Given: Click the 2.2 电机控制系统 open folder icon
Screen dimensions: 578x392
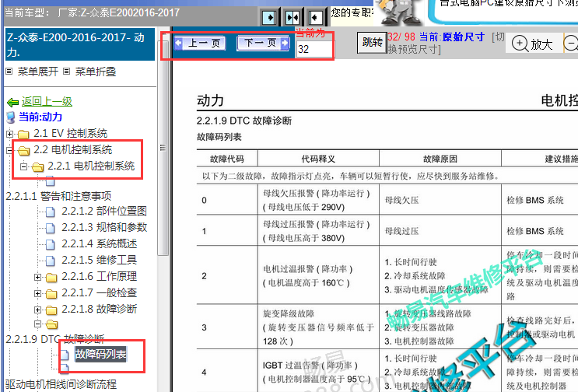Looking at the screenshot, I should (23, 150).
